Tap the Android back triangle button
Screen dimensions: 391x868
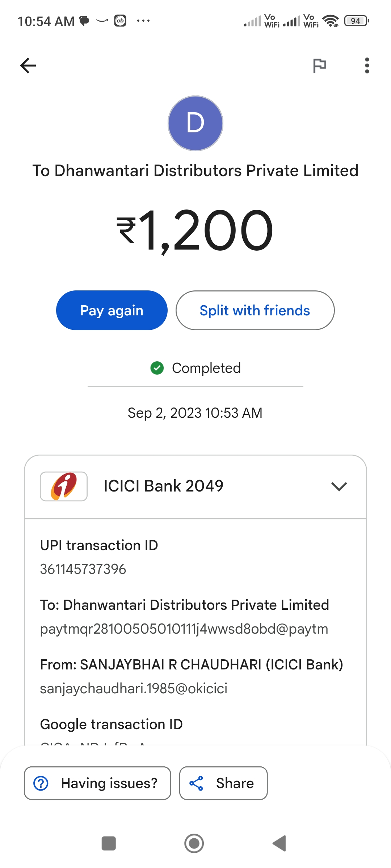point(279,843)
